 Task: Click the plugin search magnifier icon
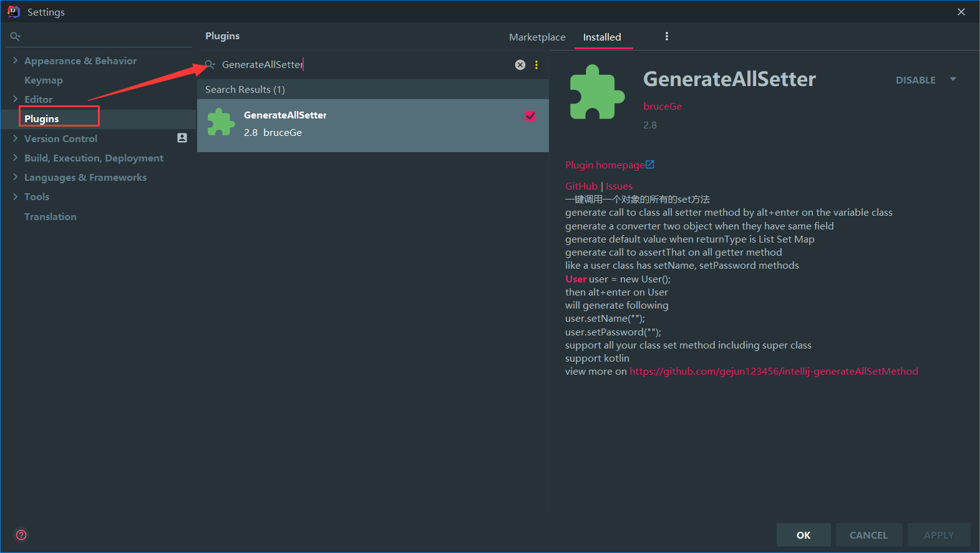coord(210,65)
